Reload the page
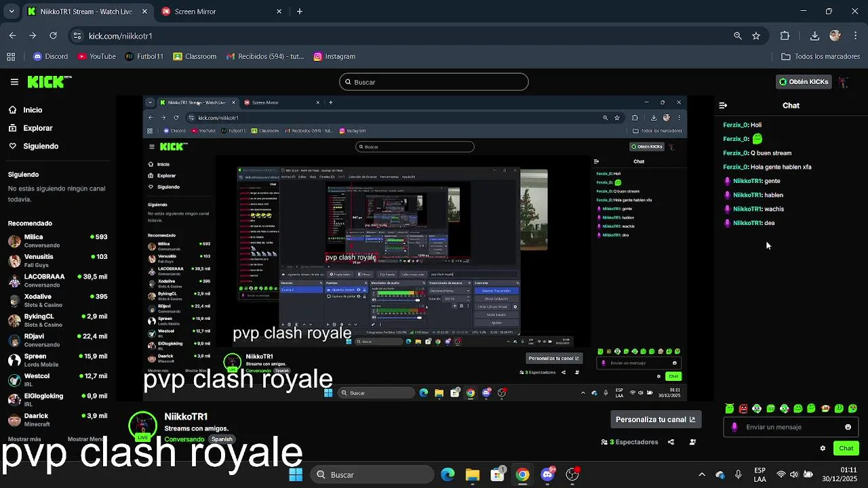Viewport: 868px width, 488px height. pyautogui.click(x=53, y=36)
